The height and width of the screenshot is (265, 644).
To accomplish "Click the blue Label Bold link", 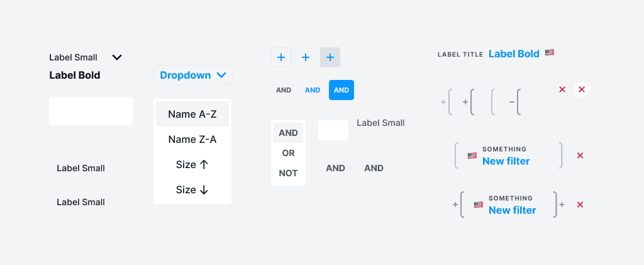I will 514,54.
